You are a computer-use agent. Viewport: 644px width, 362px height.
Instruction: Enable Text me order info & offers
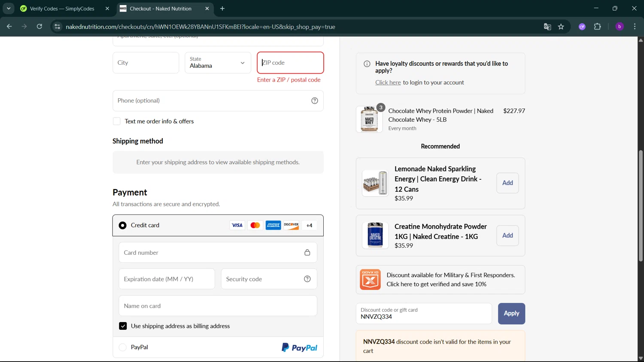point(117,121)
